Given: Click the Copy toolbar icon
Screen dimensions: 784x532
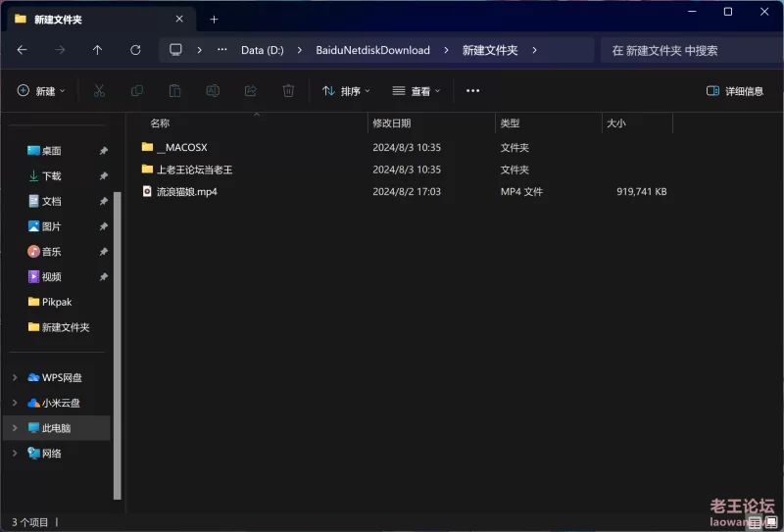Looking at the screenshot, I should (x=137, y=91).
